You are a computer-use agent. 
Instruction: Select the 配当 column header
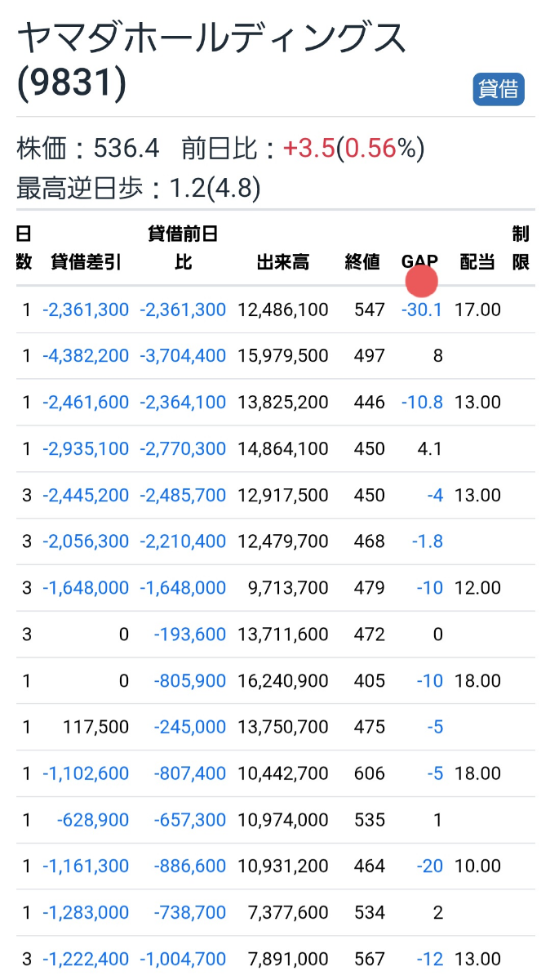pos(477,262)
